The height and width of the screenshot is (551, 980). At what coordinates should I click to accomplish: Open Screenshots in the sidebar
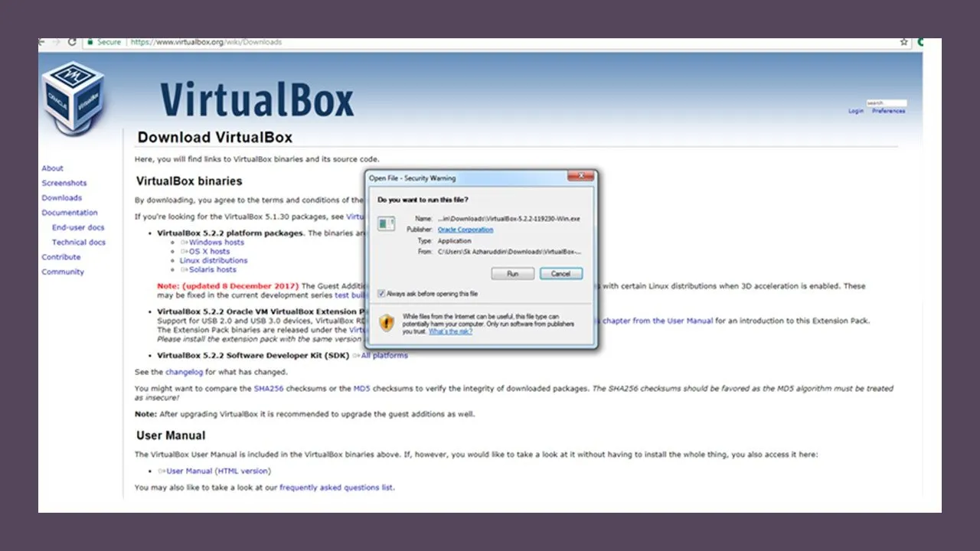coord(64,183)
